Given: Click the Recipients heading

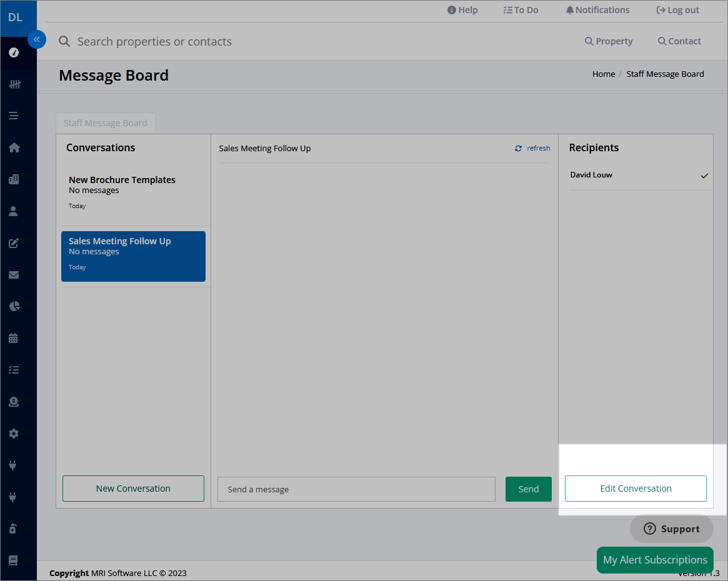Looking at the screenshot, I should pyautogui.click(x=594, y=147).
